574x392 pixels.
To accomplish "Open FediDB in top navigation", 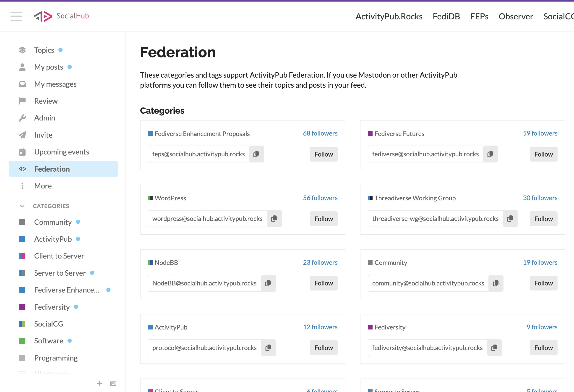I will [x=446, y=16].
